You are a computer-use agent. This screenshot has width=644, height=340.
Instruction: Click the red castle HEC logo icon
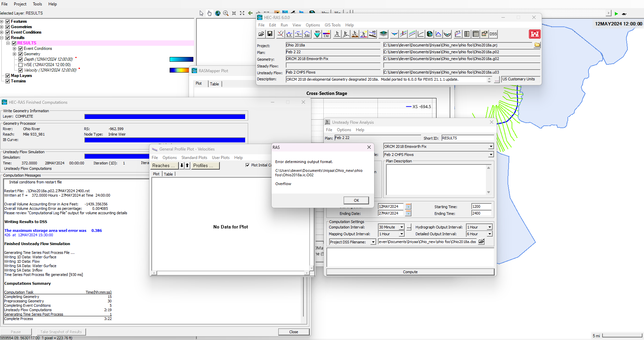coord(535,34)
